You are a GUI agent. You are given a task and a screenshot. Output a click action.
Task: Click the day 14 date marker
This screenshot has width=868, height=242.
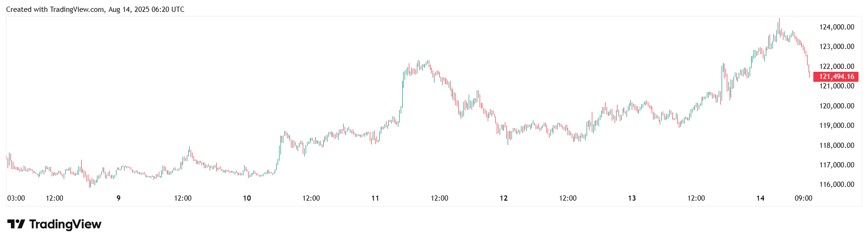point(761,198)
